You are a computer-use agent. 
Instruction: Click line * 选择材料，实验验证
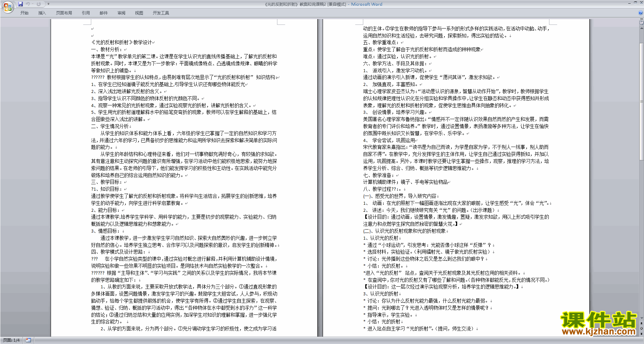pos(428,252)
